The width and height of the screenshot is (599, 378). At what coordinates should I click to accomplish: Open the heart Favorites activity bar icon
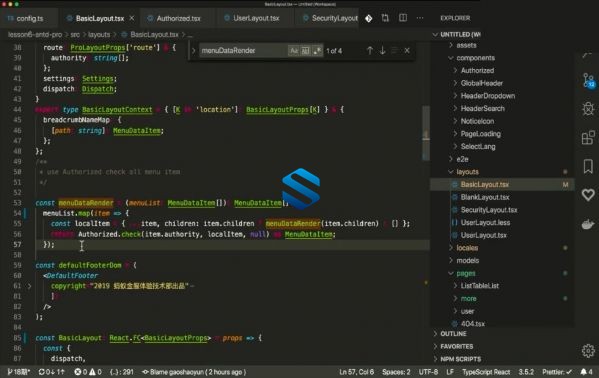[588, 195]
